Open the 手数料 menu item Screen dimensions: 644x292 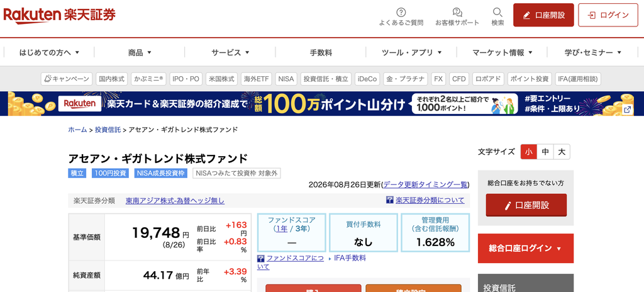[321, 52]
